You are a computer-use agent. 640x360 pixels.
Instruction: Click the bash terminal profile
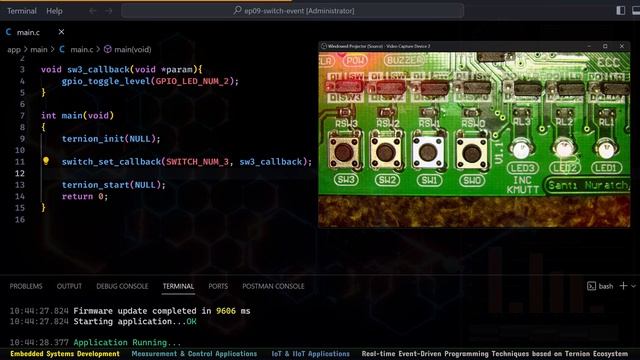pos(600,286)
